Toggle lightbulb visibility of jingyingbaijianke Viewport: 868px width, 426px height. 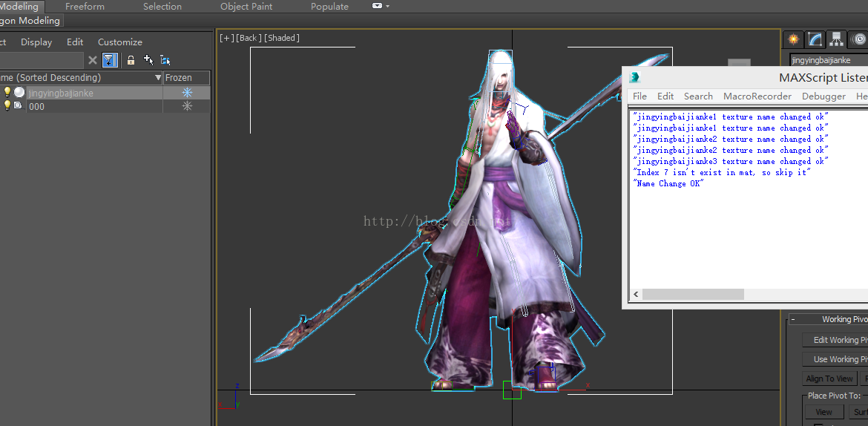(x=7, y=93)
